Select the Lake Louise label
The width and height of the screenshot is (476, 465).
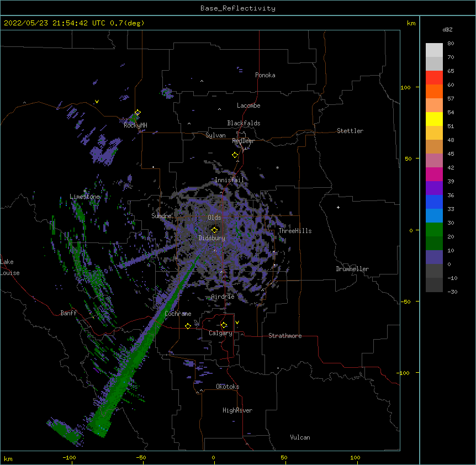pos(10,267)
